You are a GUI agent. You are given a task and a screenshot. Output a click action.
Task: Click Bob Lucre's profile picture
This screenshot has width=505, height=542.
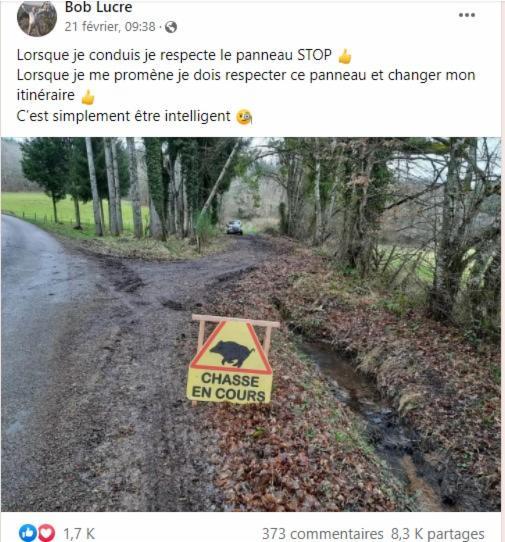click(37, 17)
